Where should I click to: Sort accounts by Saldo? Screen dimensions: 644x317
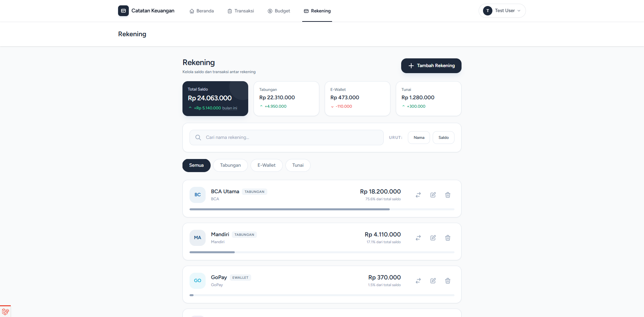[443, 138]
